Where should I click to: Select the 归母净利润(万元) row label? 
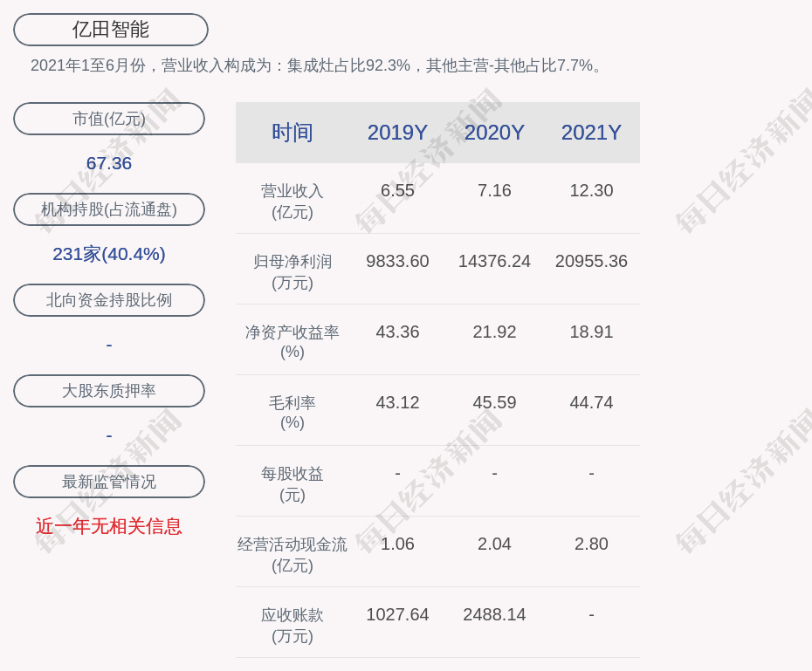tap(292, 271)
